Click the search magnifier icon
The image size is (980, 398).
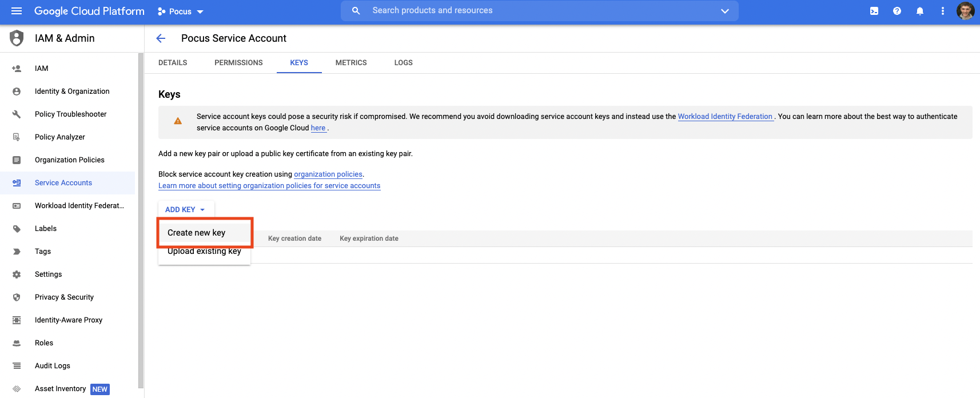click(356, 11)
